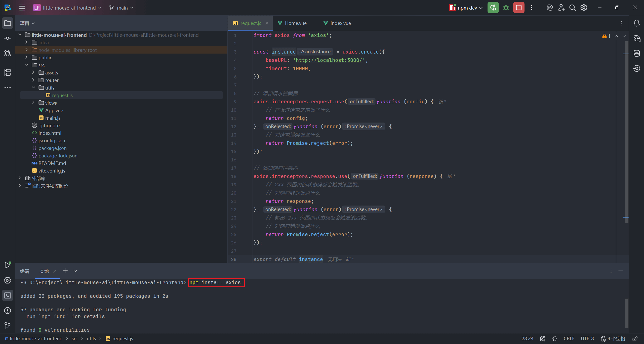The height and width of the screenshot is (344, 644).
Task: Open the Database tool window icon
Action: click(x=637, y=53)
